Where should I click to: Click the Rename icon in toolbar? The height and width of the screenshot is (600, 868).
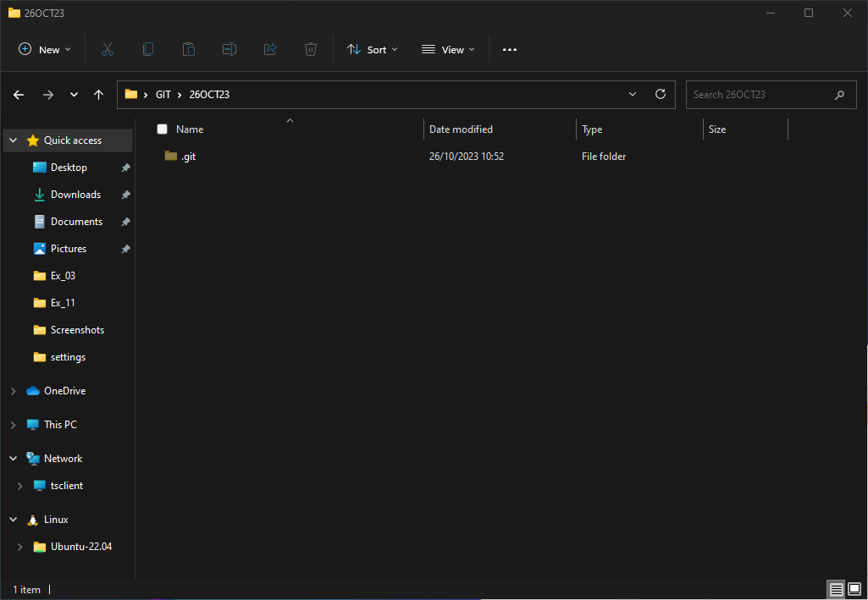tap(229, 50)
